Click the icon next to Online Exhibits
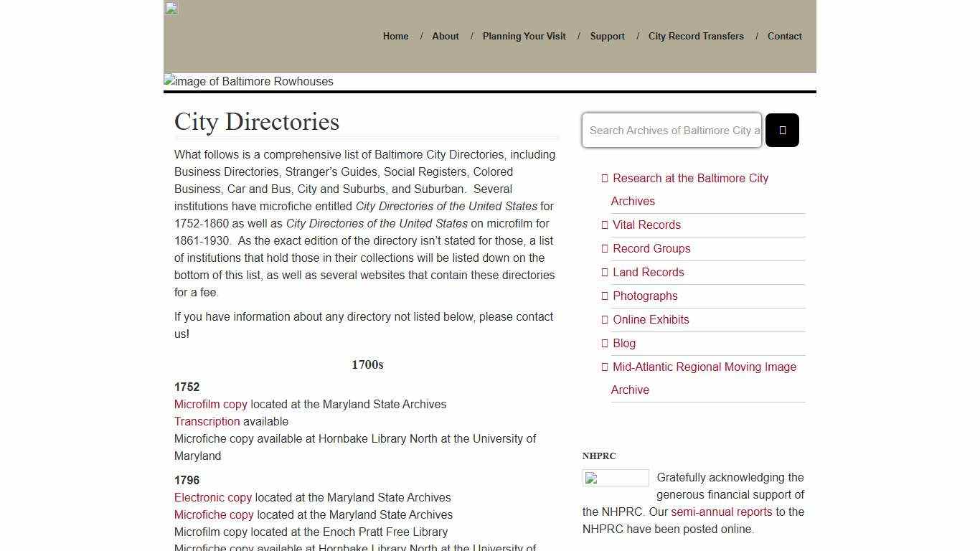 pos(604,319)
